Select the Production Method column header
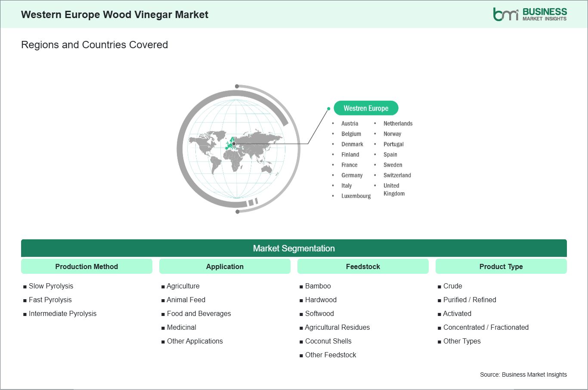The height and width of the screenshot is (390, 588). point(87,266)
